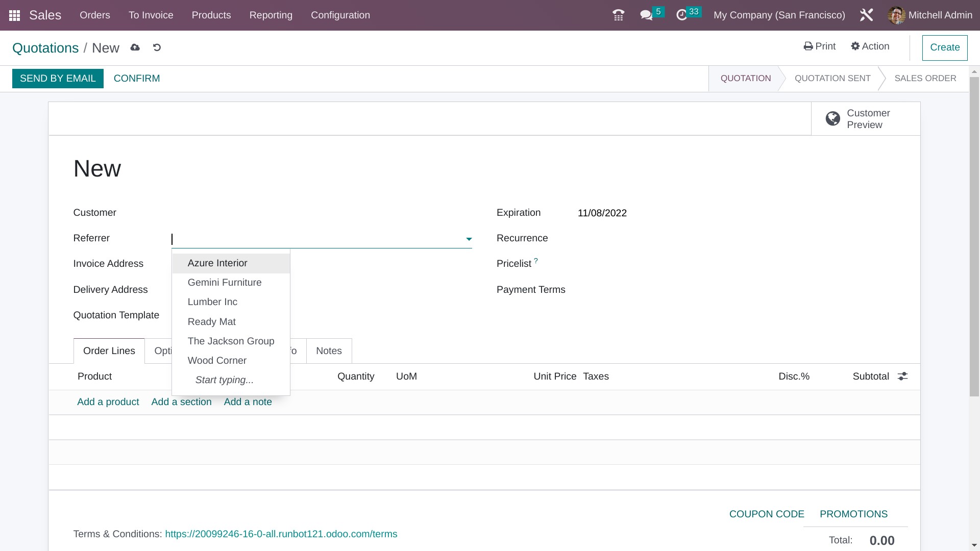Viewport: 980px width, 551px height.
Task: Click the Pricelist help question mark
Action: 536,261
